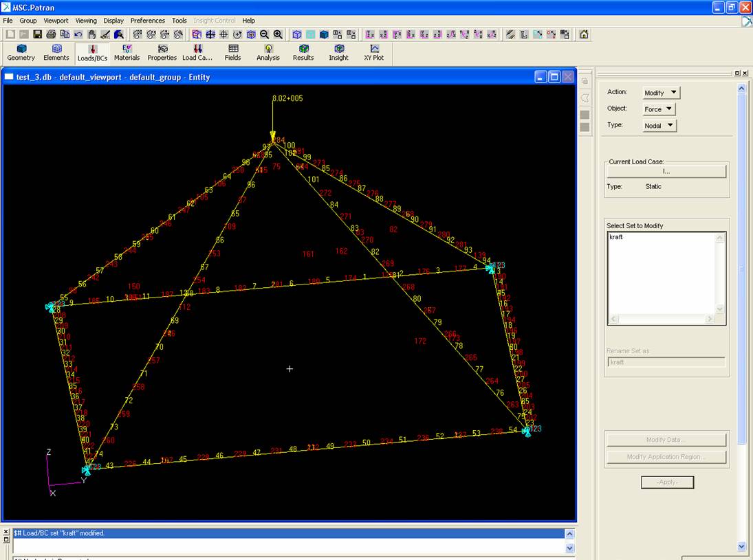The height and width of the screenshot is (560, 753).
Task: Click the 'Load/BC set kraft modified' history line
Action: tap(289, 533)
